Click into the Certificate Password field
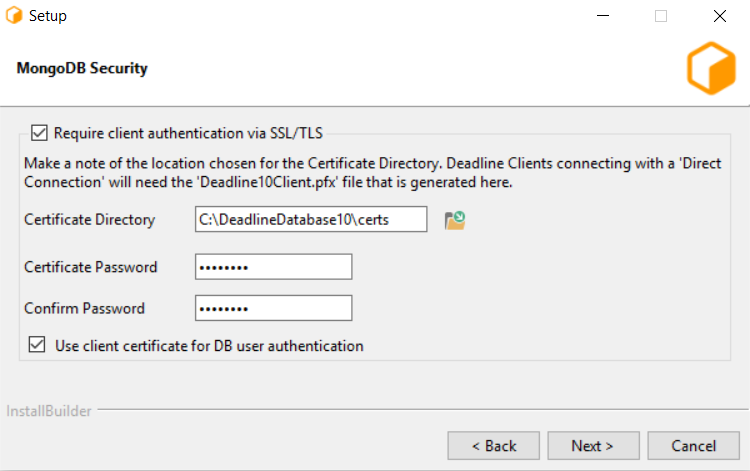This screenshot has width=750, height=471. pos(274,267)
